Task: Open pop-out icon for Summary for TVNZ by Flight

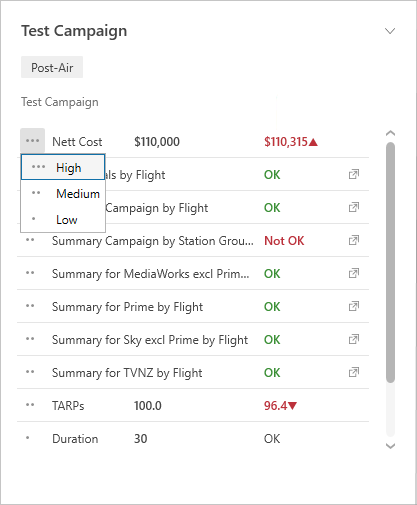Action: coord(354,372)
